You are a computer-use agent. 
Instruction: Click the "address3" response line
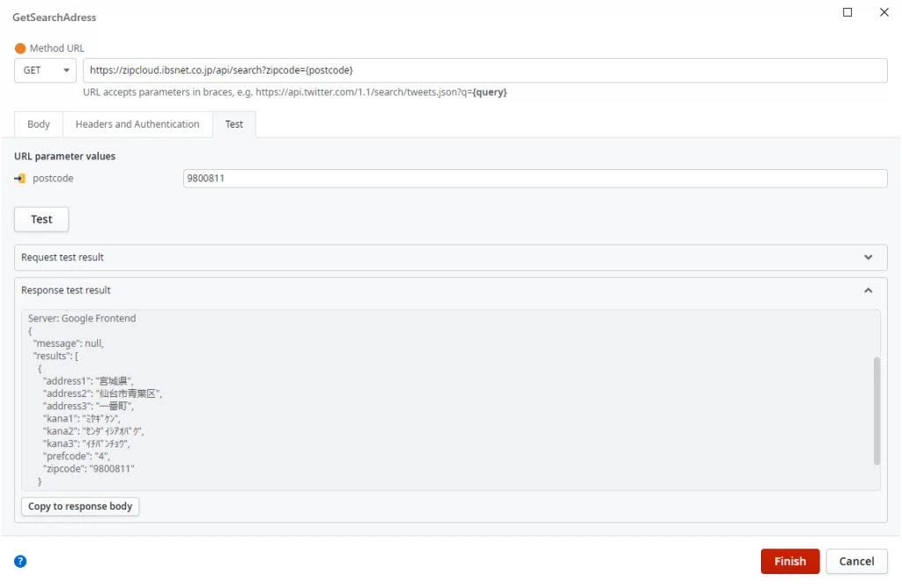pos(88,406)
